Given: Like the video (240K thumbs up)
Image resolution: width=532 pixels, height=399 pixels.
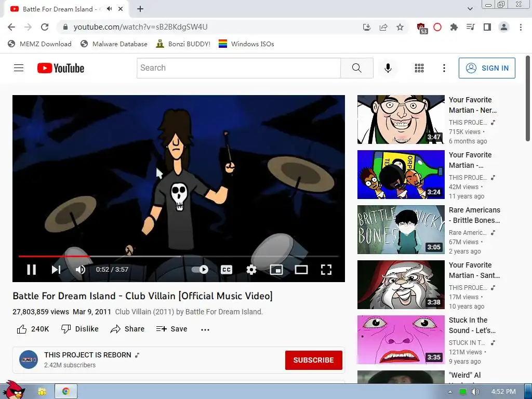Looking at the screenshot, I should [x=33, y=329].
